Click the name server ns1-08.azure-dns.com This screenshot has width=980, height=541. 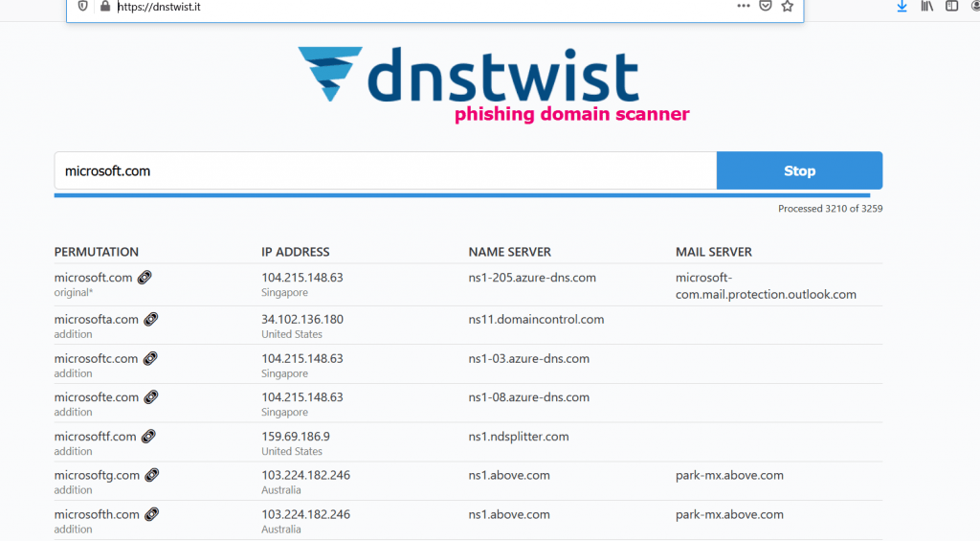click(x=528, y=397)
